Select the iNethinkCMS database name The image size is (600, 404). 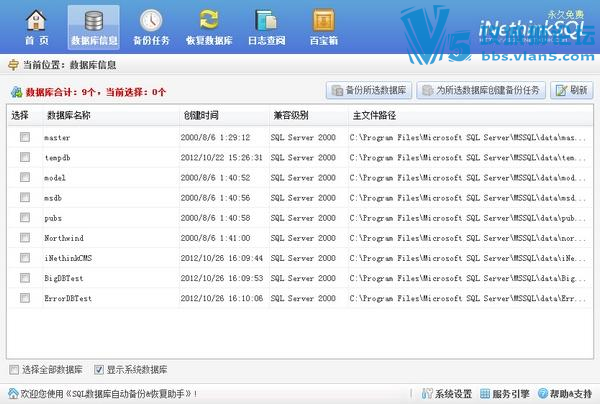coord(68,258)
